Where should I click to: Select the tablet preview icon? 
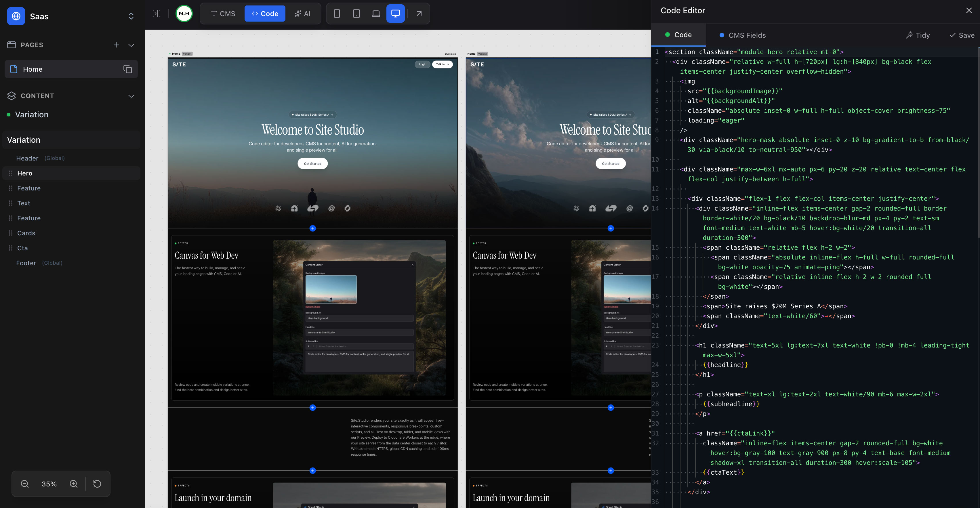pyautogui.click(x=356, y=14)
